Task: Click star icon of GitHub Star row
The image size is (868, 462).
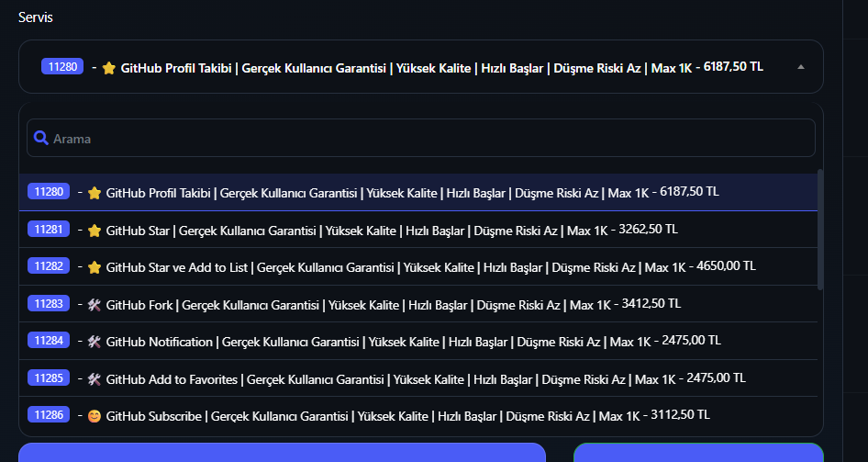Action: click(95, 230)
